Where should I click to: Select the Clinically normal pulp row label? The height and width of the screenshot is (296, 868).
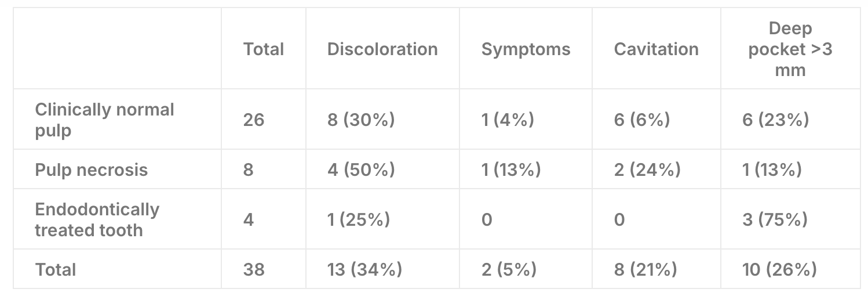pyautogui.click(x=104, y=120)
